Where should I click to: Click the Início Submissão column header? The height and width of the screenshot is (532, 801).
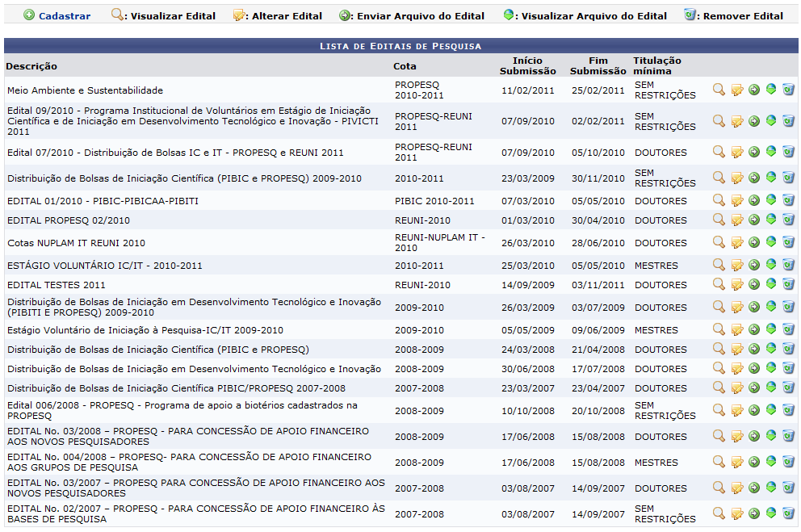527,65
